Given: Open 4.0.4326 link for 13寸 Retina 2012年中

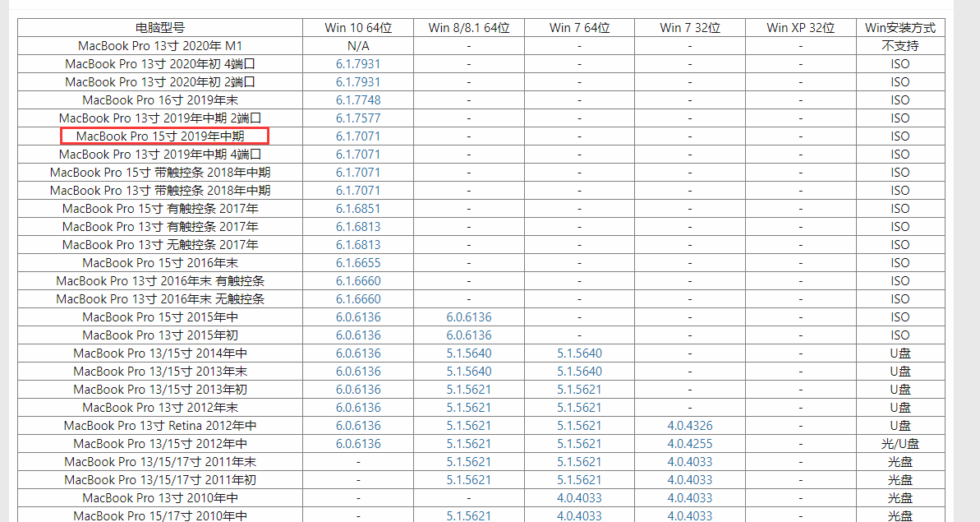Looking at the screenshot, I should point(690,427).
